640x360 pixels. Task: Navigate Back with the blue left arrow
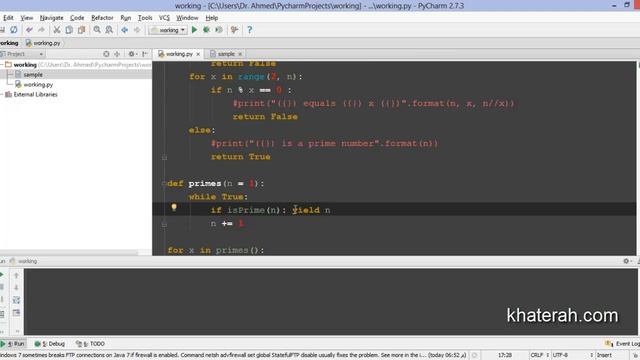(124, 30)
